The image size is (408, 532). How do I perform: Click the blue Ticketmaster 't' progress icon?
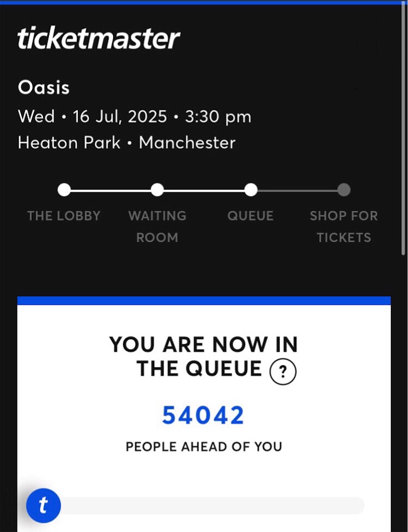[44, 506]
